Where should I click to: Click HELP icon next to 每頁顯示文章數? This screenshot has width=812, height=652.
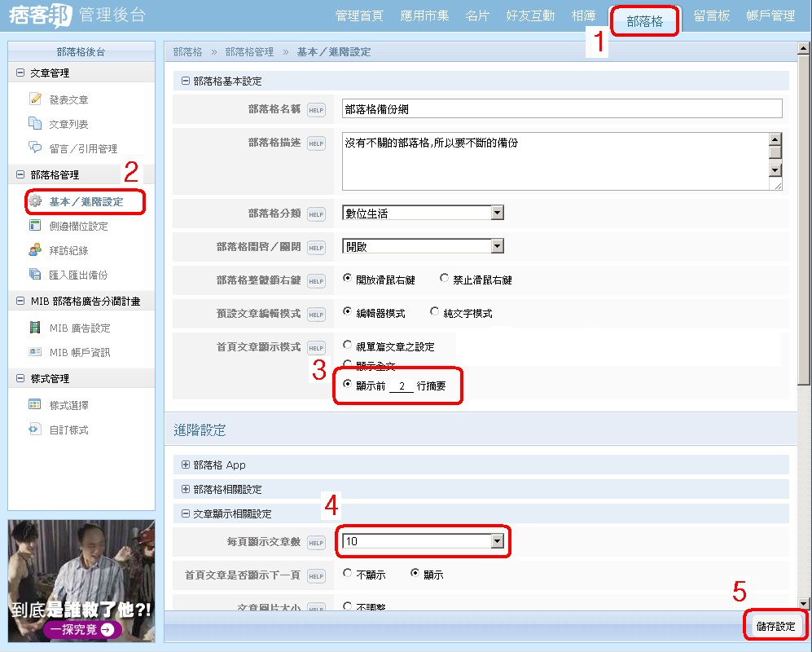click(x=316, y=543)
